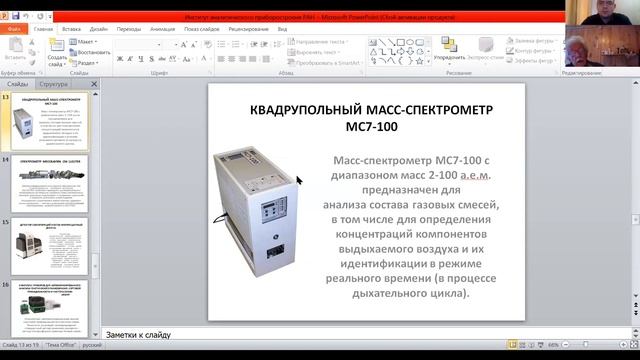Expand the shapes gallery more arrow
The height and width of the screenshot is (360, 640).
click(x=428, y=62)
